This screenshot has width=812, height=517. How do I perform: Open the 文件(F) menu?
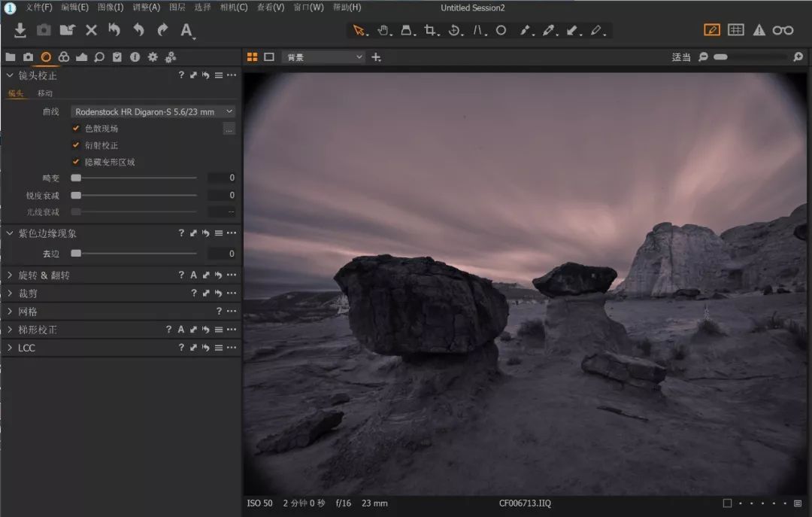(39, 8)
